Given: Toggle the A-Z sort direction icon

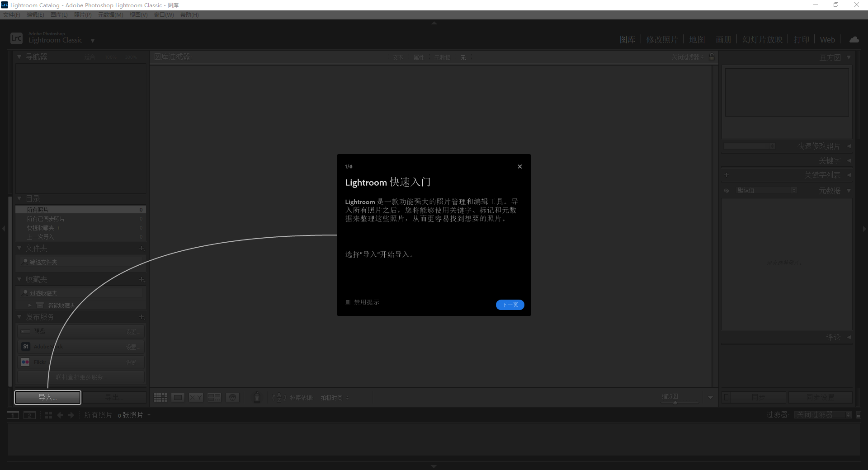Looking at the screenshot, I should [279, 398].
